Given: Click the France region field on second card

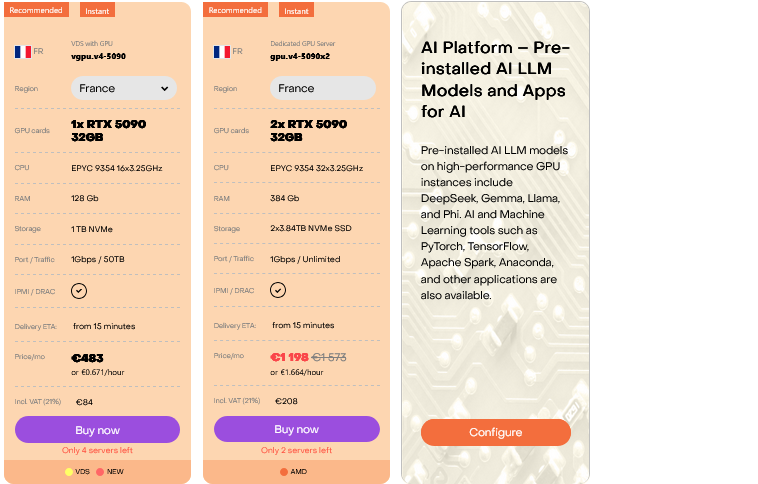Looking at the screenshot, I should click(322, 88).
